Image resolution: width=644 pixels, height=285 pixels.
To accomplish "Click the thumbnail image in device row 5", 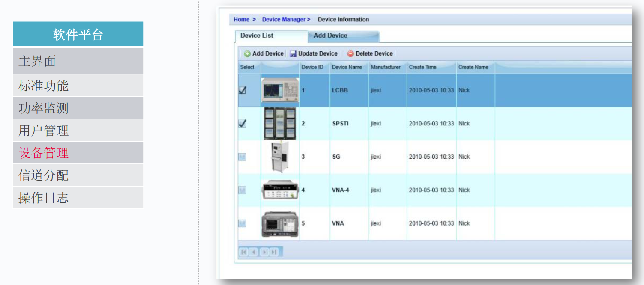I will coord(280,224).
